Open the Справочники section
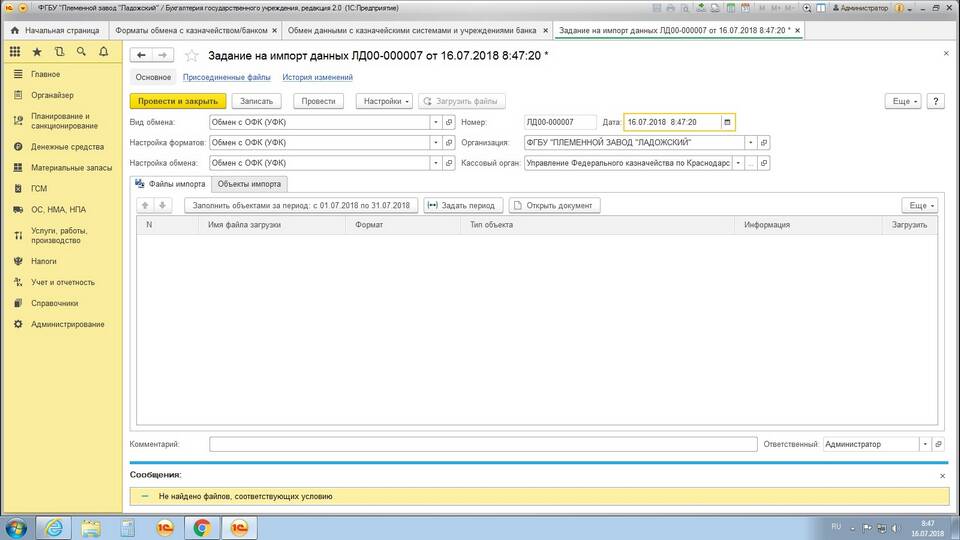Screen dimensions: 960x540 pos(54,303)
